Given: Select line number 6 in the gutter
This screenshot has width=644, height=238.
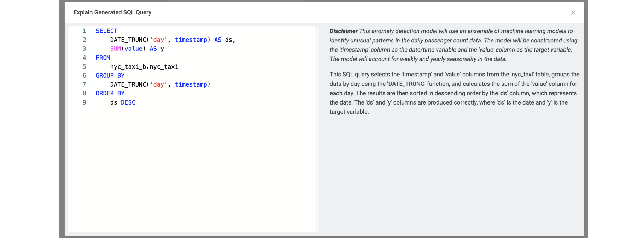Looking at the screenshot, I should click(84, 76).
